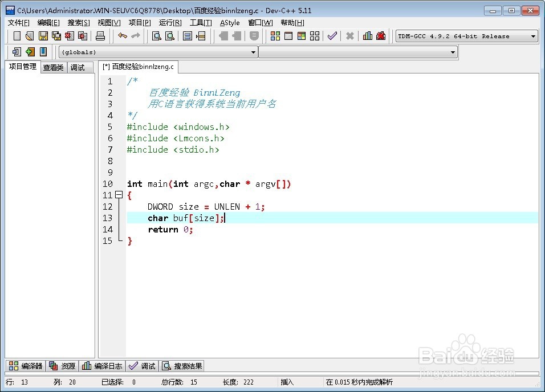Image resolution: width=545 pixels, height=392 pixels.
Task: Switch to the 项目管理 panel tab
Action: (x=23, y=66)
